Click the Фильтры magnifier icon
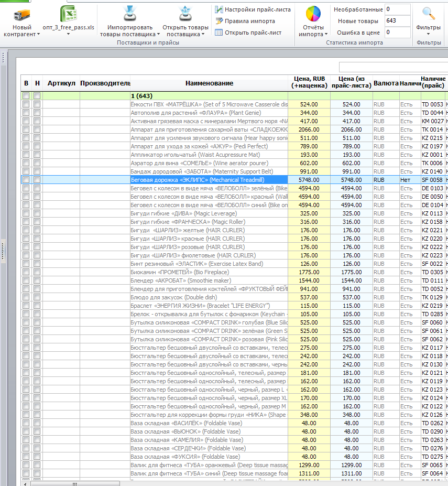 pos(429,14)
